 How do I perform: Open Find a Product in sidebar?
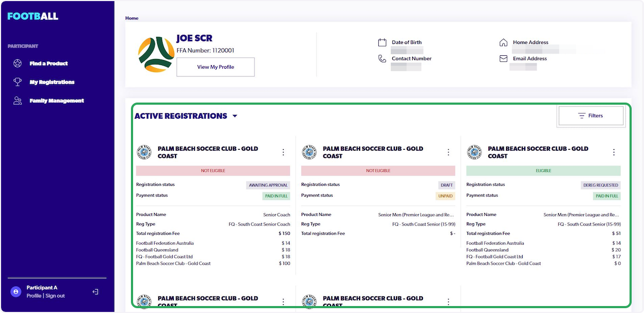coord(48,63)
